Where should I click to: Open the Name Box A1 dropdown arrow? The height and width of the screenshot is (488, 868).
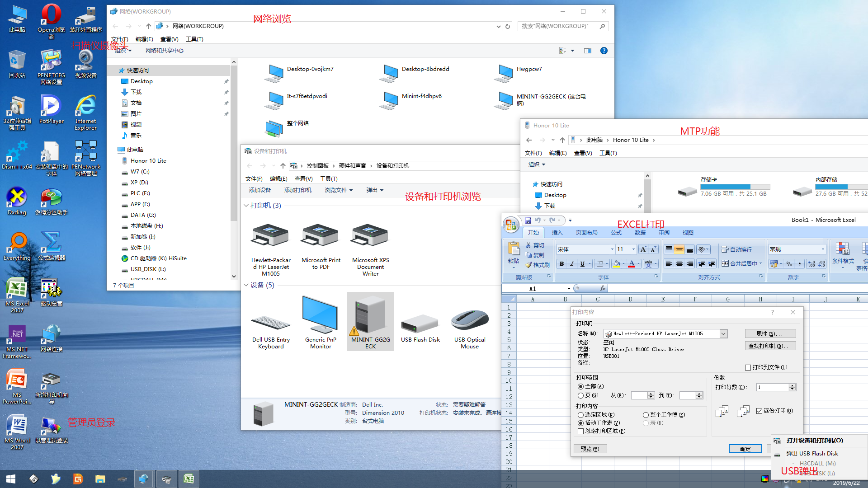tap(569, 289)
